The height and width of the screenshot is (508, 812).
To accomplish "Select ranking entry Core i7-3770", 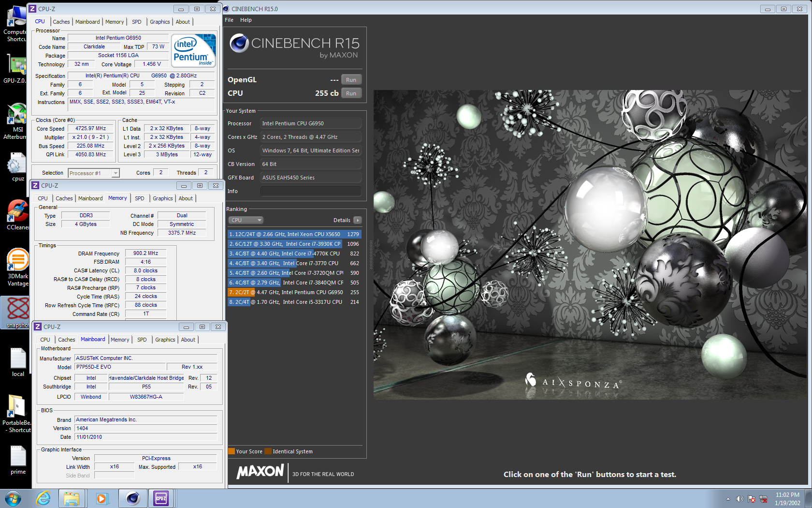I will pos(294,263).
